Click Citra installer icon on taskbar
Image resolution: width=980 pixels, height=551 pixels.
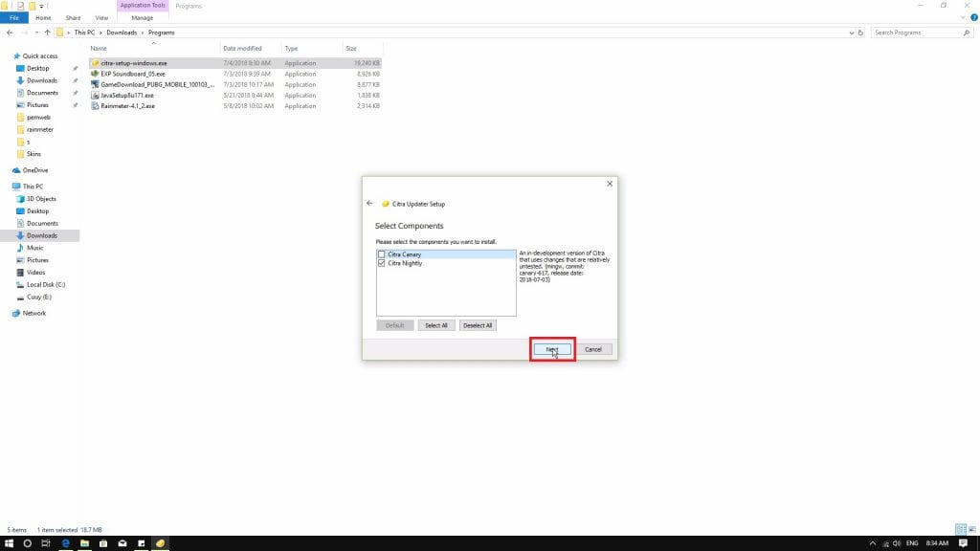click(160, 543)
